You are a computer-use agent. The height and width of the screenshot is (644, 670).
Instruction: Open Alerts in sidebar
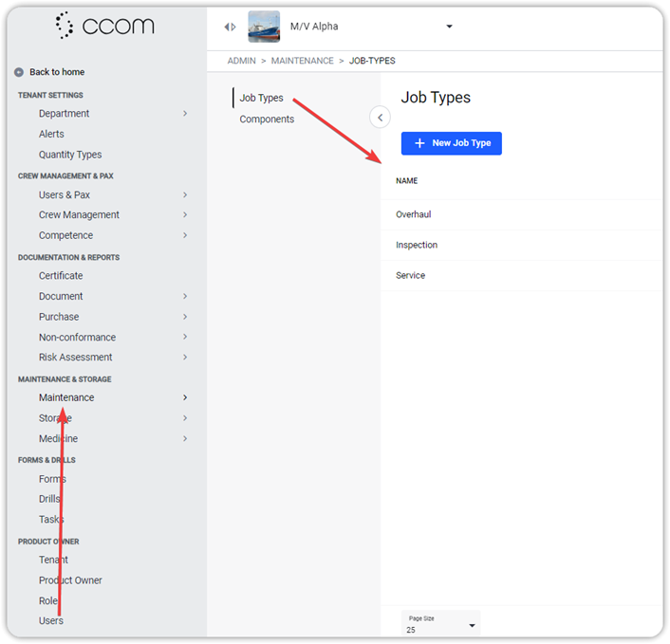51,134
